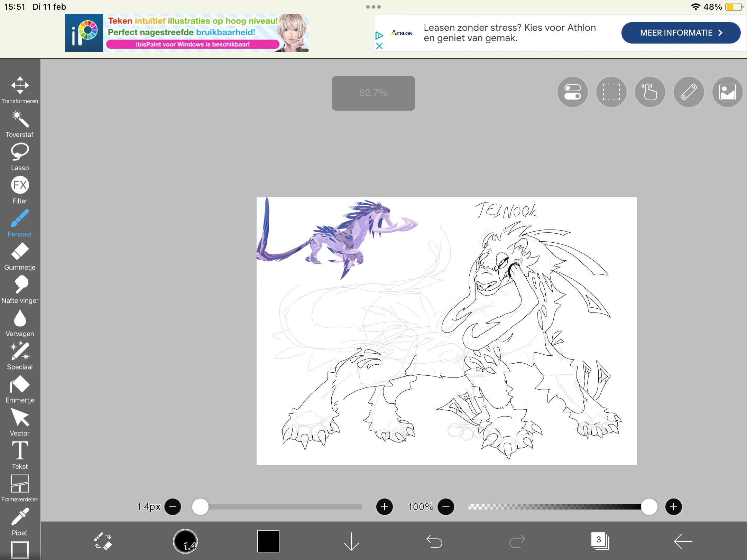Open the layers panel showing 3
The image size is (747, 560).
point(600,541)
